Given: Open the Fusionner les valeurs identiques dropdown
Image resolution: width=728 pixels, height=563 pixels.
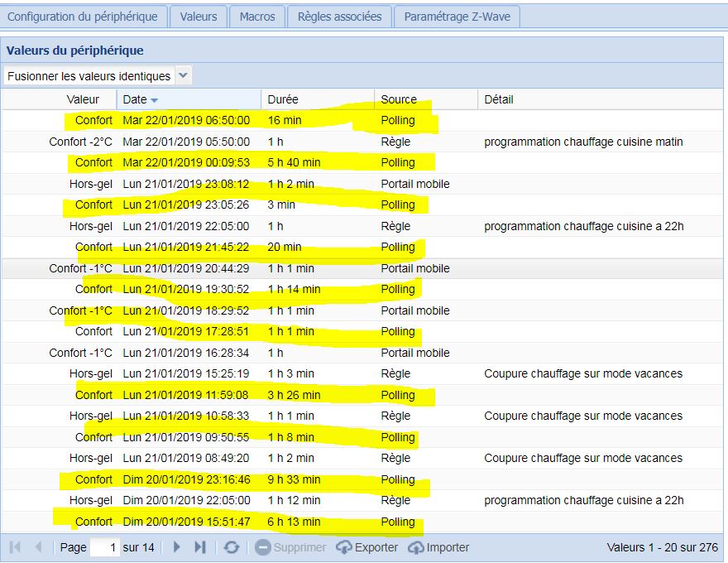Looking at the screenshot, I should (183, 75).
